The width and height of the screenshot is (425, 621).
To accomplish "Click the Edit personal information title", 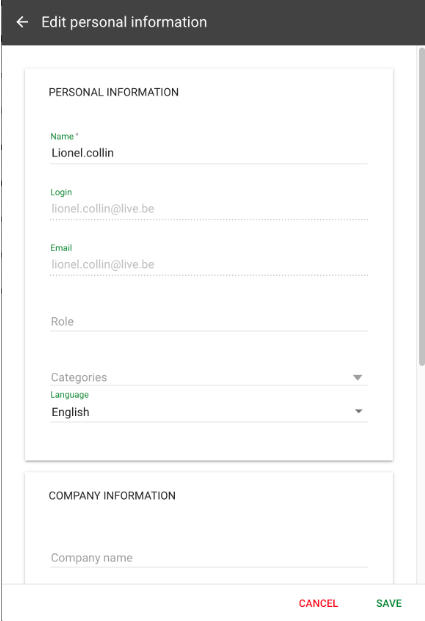I will (x=124, y=22).
